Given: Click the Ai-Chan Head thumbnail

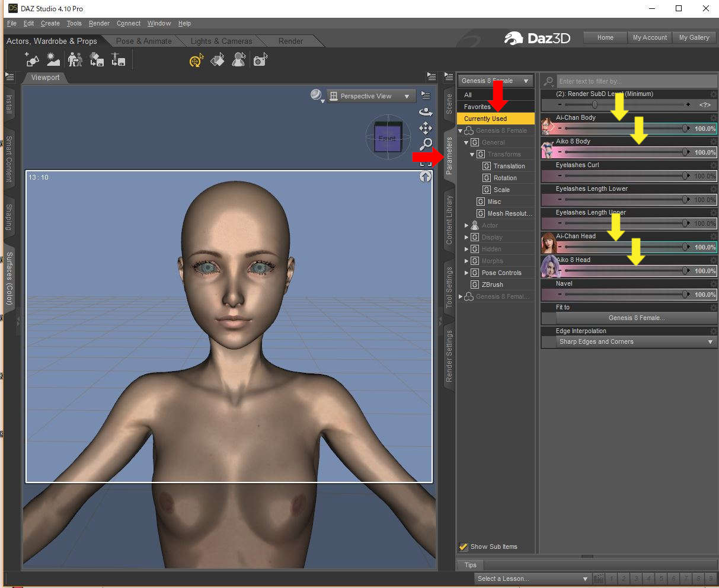Looking at the screenshot, I should (548, 242).
